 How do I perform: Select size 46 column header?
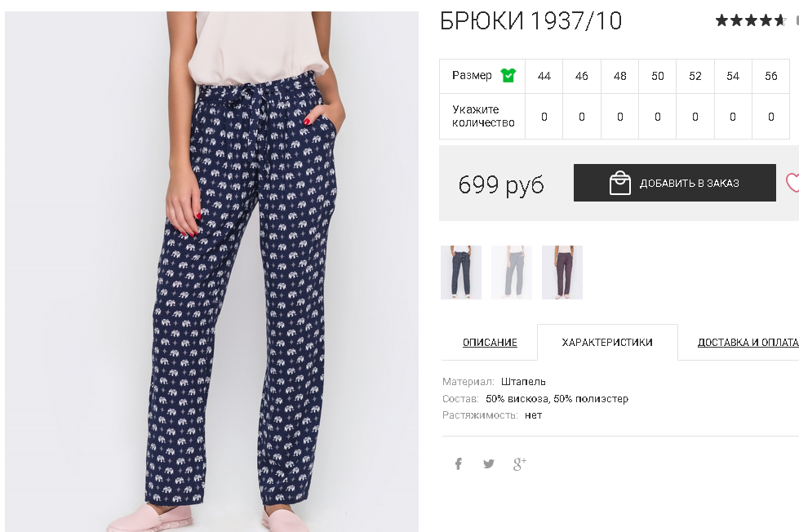(x=581, y=76)
